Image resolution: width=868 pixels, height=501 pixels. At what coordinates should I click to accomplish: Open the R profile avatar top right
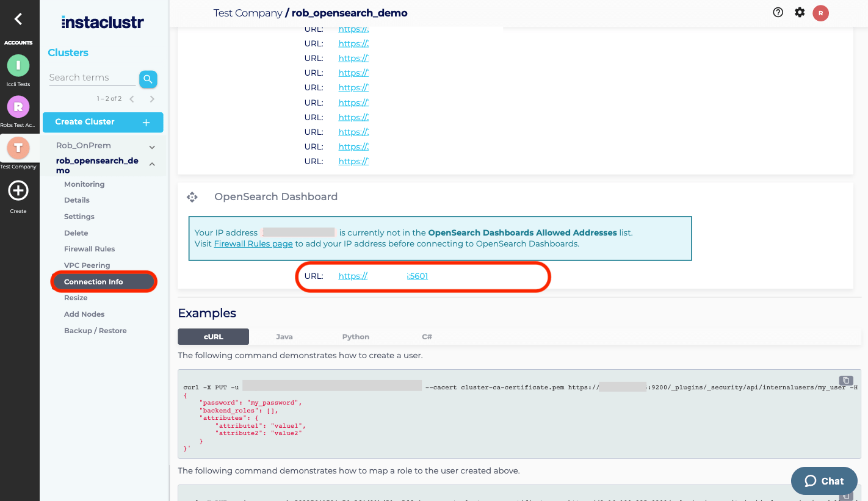[x=821, y=12]
